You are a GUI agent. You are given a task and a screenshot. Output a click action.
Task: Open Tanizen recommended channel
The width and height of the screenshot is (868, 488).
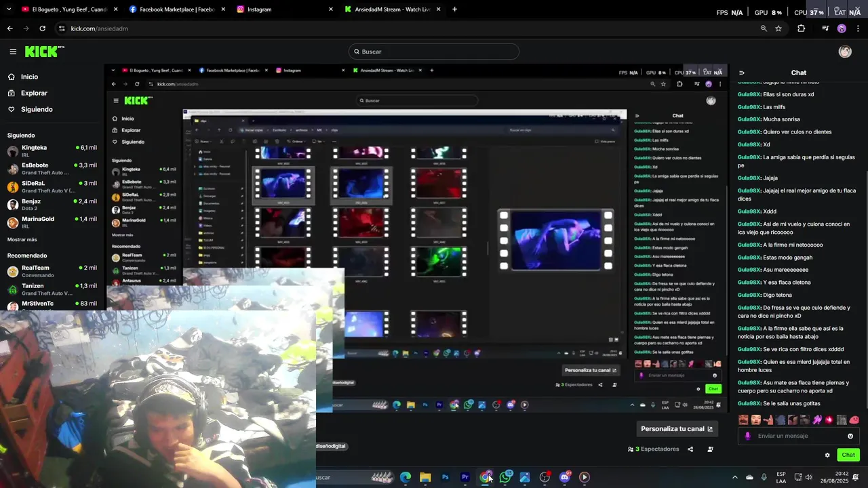pyautogui.click(x=52, y=289)
